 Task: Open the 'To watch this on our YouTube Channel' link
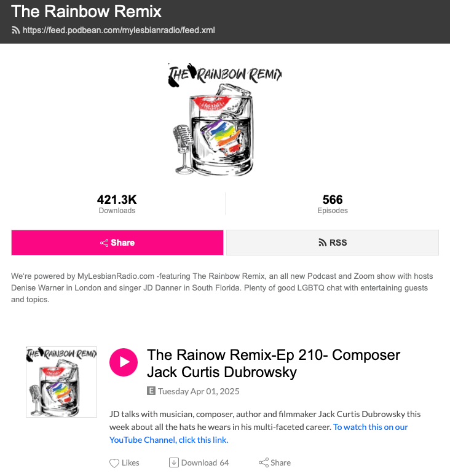pos(258,433)
